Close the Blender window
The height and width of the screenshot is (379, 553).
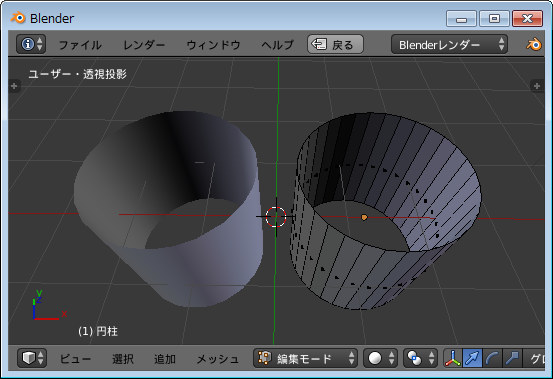[527, 18]
